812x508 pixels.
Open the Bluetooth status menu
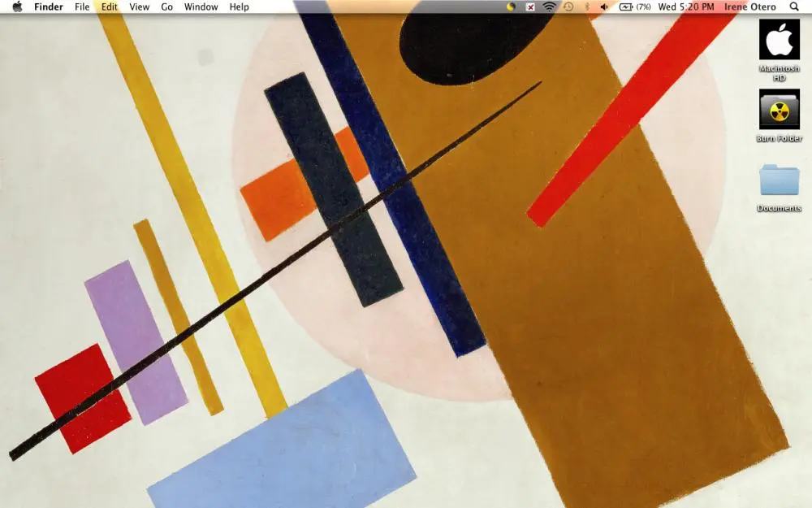point(587,7)
